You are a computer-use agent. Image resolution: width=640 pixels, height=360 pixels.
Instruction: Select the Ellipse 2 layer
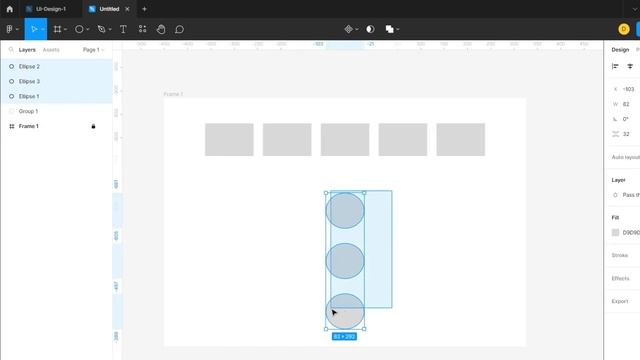pyautogui.click(x=56, y=66)
